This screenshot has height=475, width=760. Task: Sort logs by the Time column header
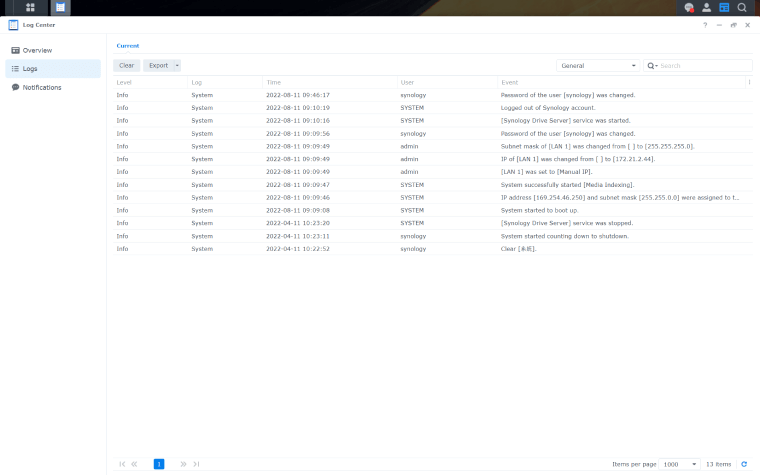pyautogui.click(x=274, y=82)
